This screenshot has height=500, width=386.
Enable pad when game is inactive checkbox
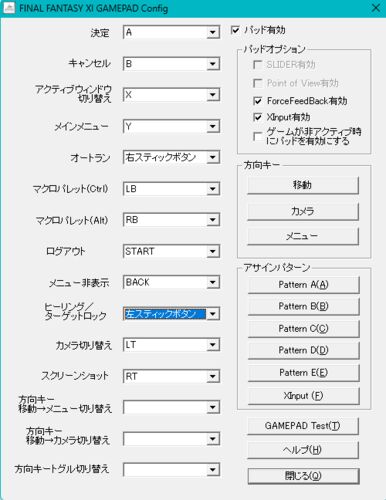coord(258,136)
